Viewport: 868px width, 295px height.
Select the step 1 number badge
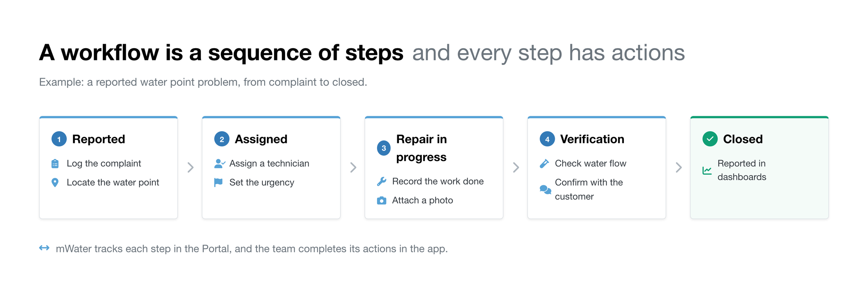pyautogui.click(x=59, y=139)
